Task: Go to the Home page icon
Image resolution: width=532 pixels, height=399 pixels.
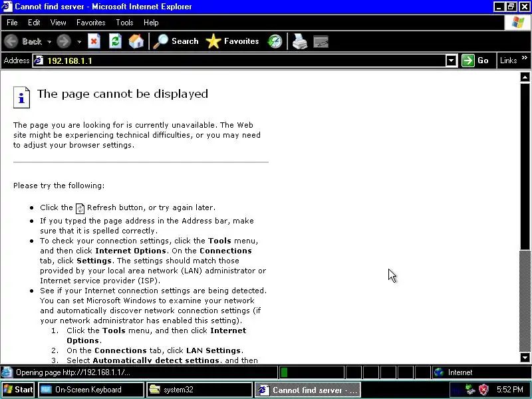Action: tap(136, 41)
